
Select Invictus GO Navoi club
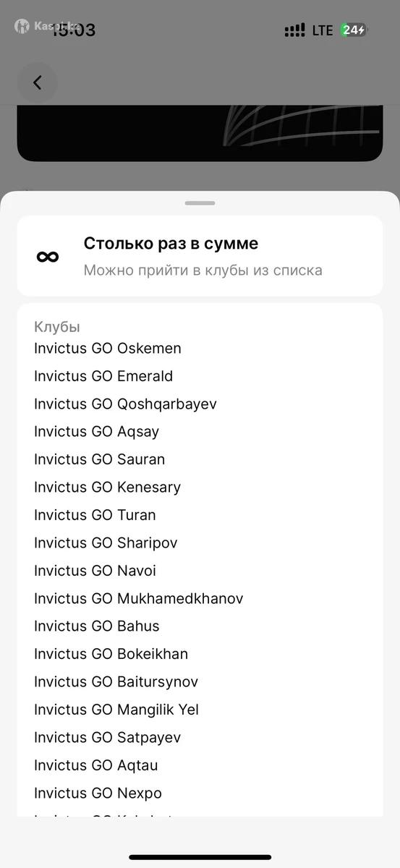pyautogui.click(x=95, y=571)
